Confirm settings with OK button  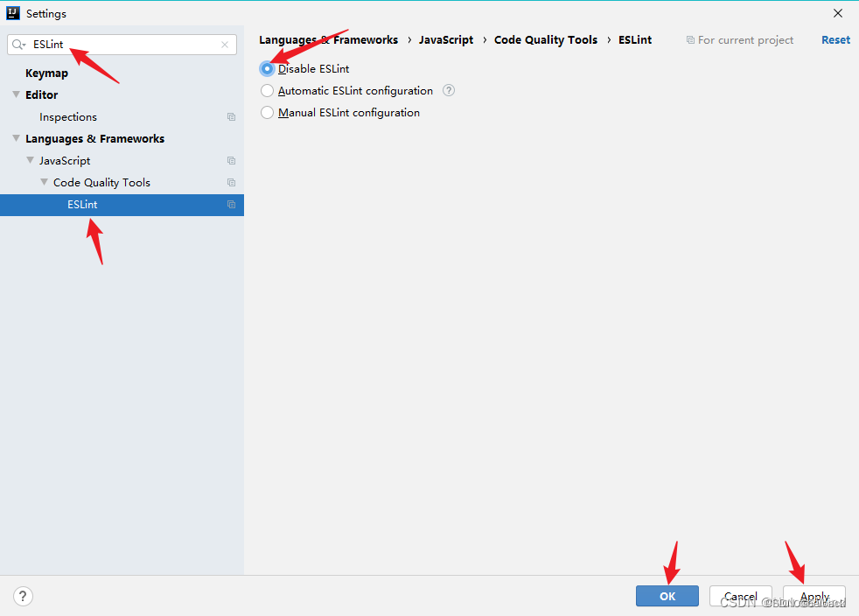click(667, 596)
